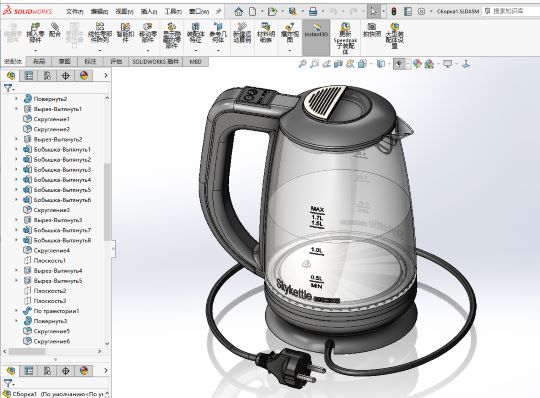Toggle the Instant3D button in the ribbon
The image size is (540, 398).
tap(316, 38)
